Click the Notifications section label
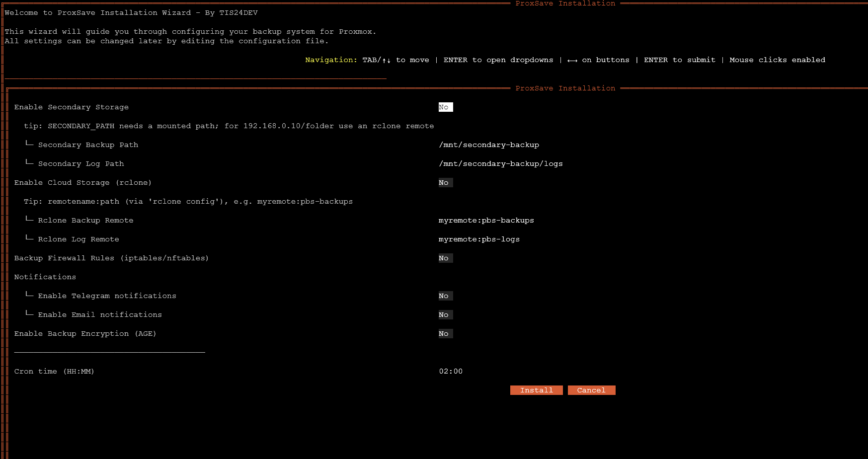 (45, 277)
